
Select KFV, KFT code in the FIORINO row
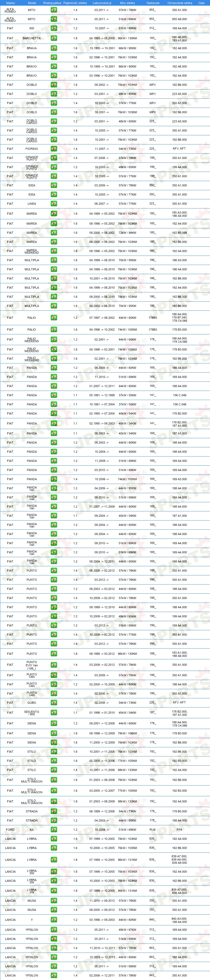point(179,149)
